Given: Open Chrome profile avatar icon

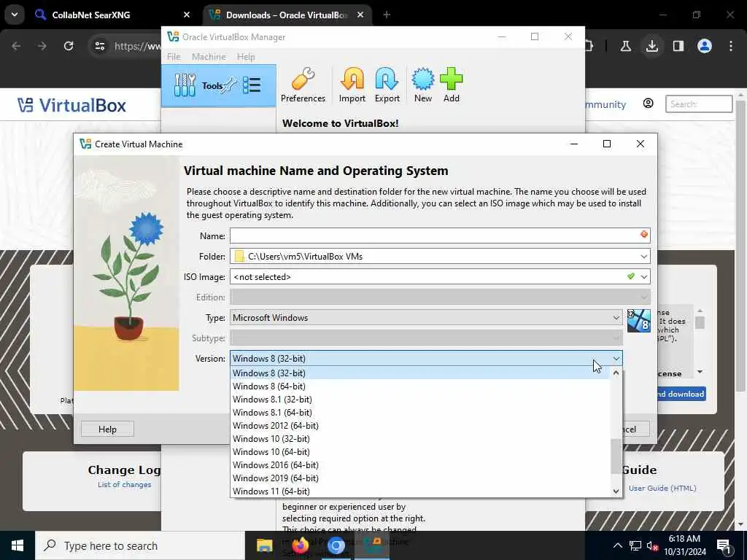Looking at the screenshot, I should point(704,46).
